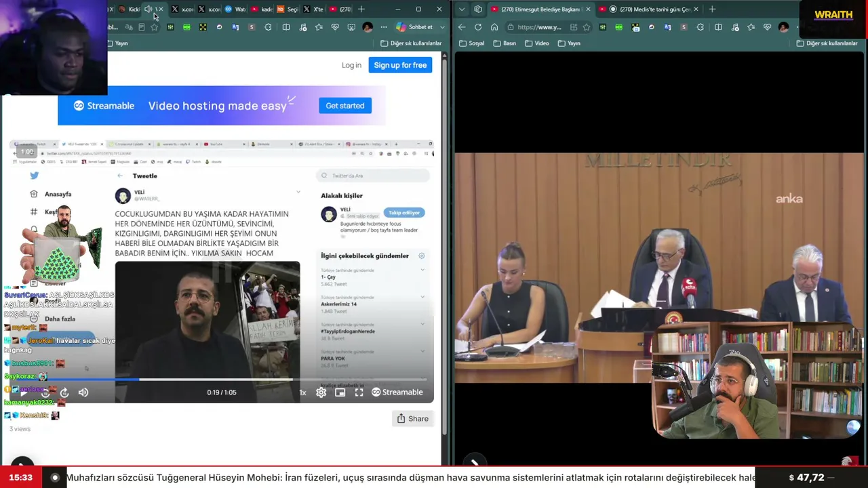Open a new tab in left browser
Viewport: 868px width, 488px height.
[x=361, y=9]
